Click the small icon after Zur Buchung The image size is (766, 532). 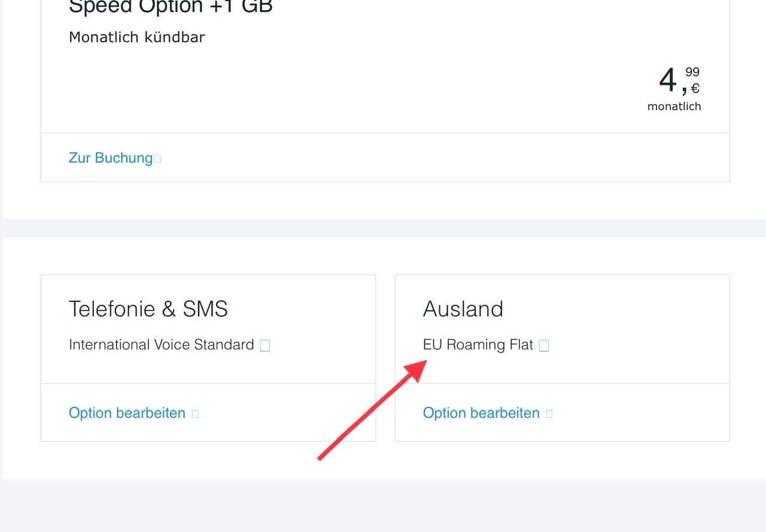click(x=158, y=159)
